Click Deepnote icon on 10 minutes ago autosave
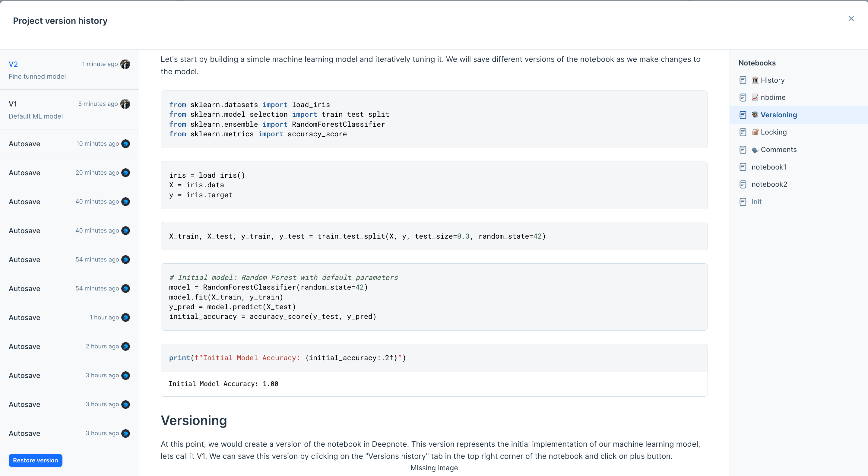This screenshot has height=476, width=868. 125,144
